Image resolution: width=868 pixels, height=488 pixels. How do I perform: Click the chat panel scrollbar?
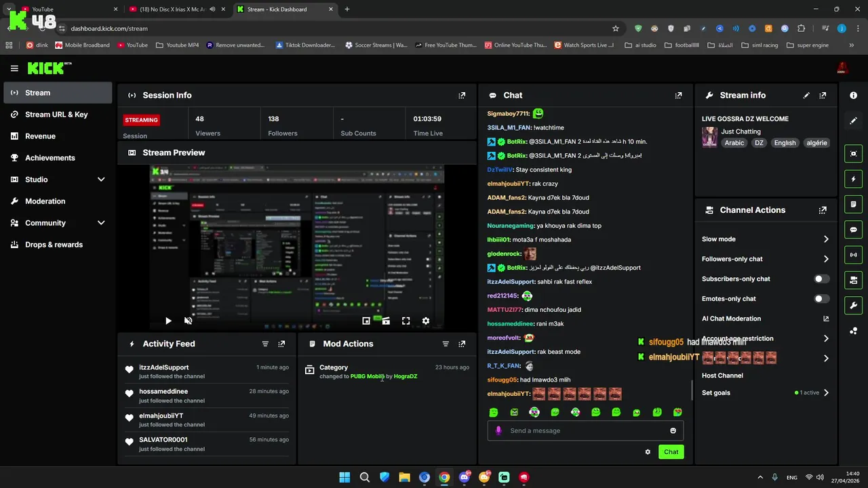click(x=692, y=390)
